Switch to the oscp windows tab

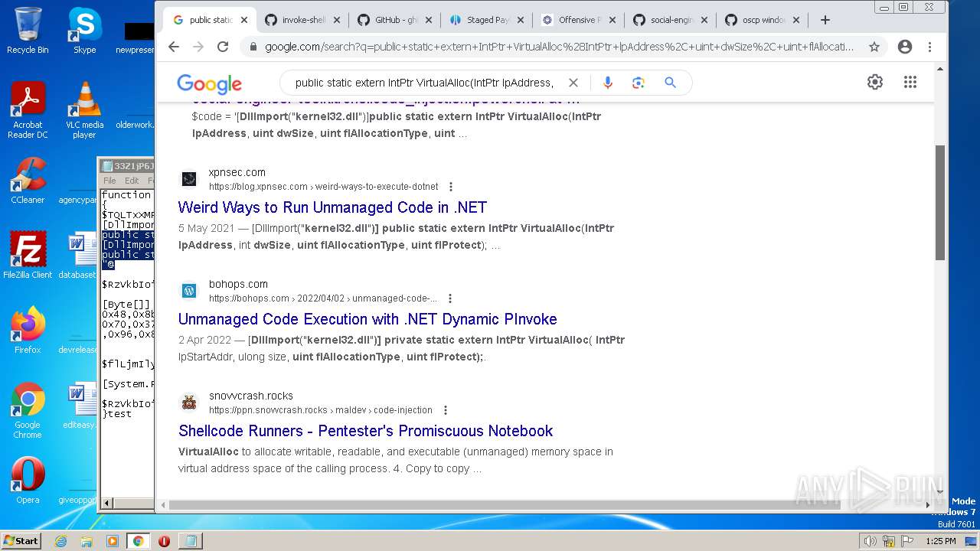point(761,20)
